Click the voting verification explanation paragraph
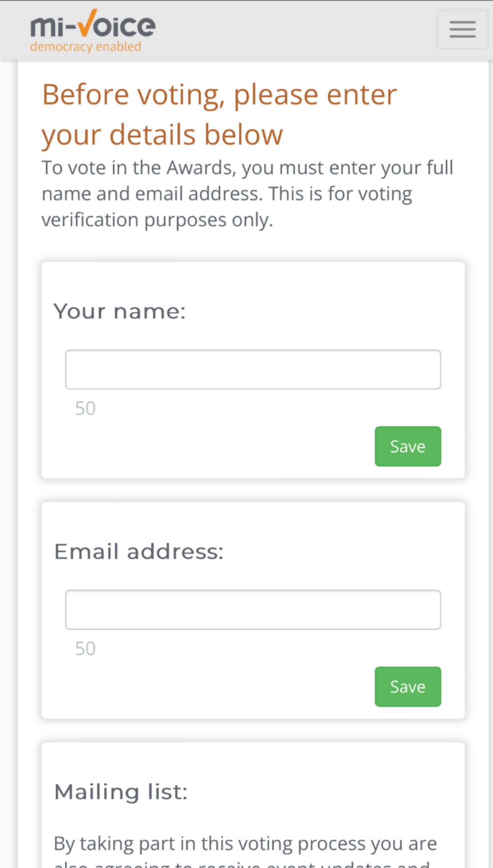The image size is (493, 868). pyautogui.click(x=247, y=194)
